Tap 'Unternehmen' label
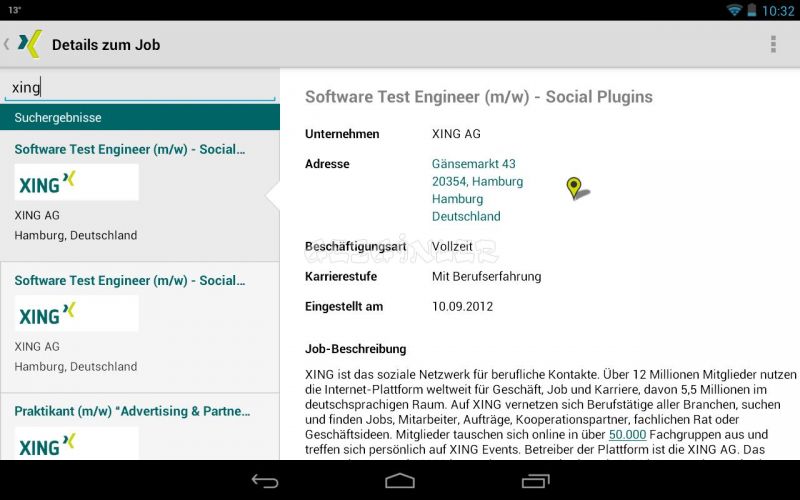Image resolution: width=800 pixels, height=500 pixels. [x=342, y=134]
